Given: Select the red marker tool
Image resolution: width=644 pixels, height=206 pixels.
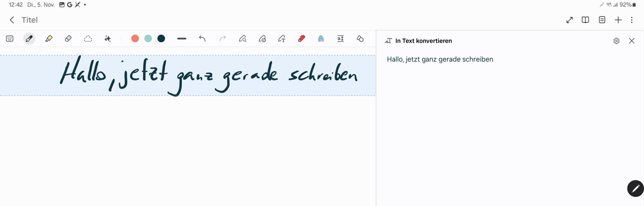Looking at the screenshot, I should [x=301, y=39].
